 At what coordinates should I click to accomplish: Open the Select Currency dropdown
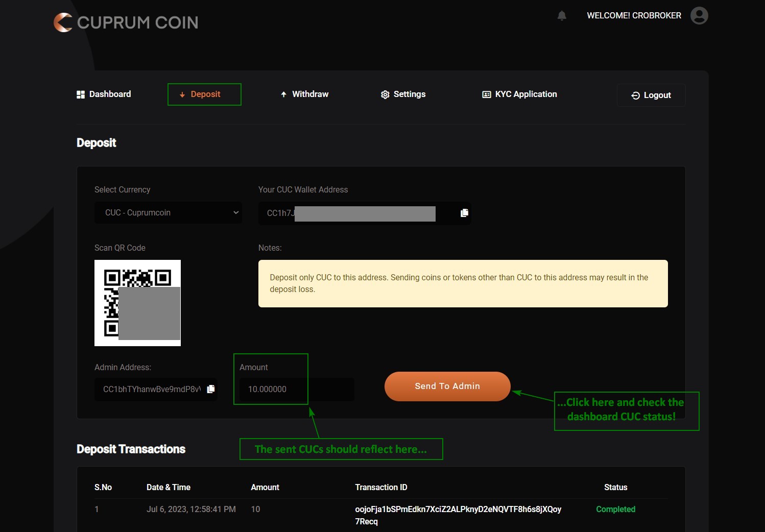[x=168, y=213]
